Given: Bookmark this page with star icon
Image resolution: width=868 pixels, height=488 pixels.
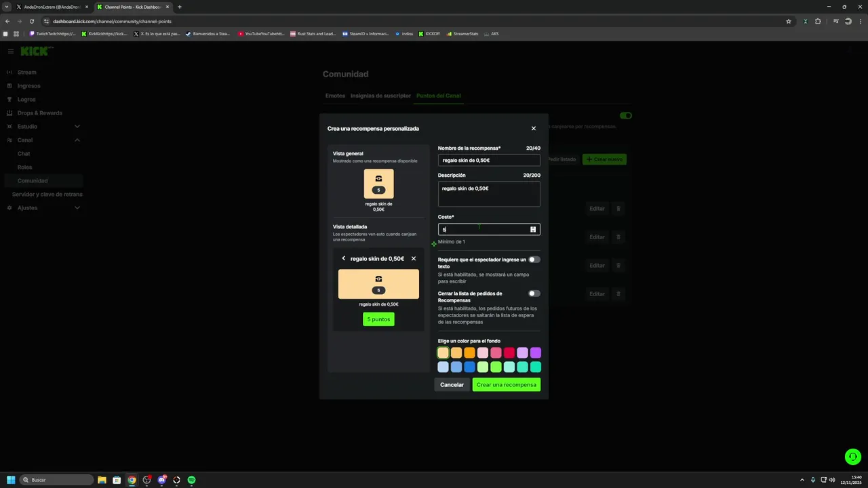Looking at the screenshot, I should 789,21.
